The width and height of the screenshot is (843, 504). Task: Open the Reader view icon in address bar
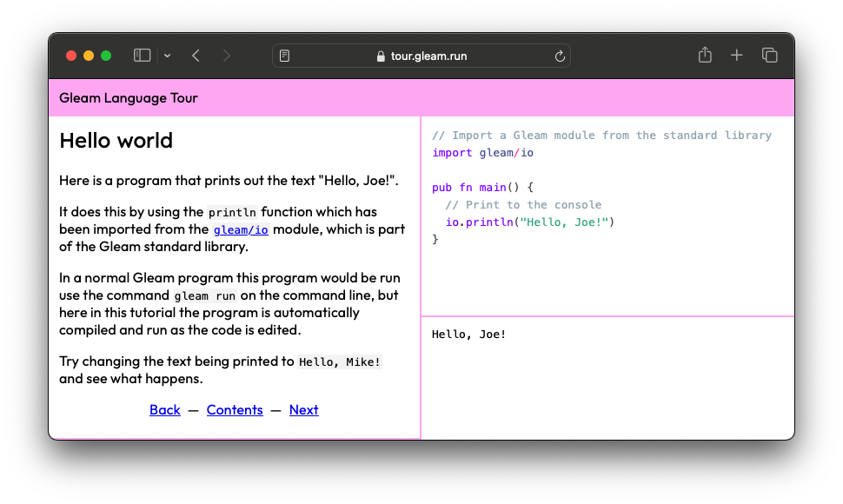tap(284, 56)
